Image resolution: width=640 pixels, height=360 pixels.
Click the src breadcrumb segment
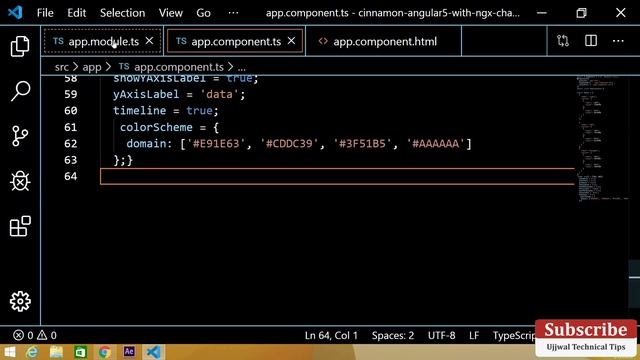[62, 67]
